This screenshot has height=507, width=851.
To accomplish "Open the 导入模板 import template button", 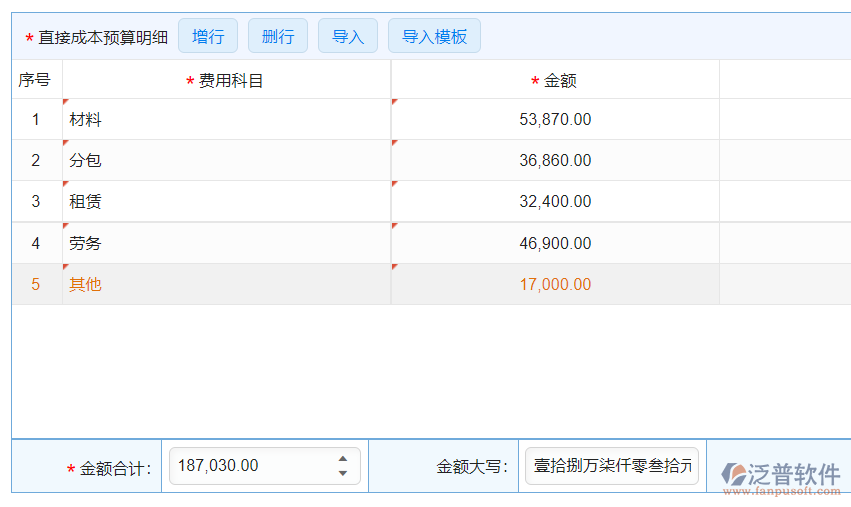I will click(434, 37).
